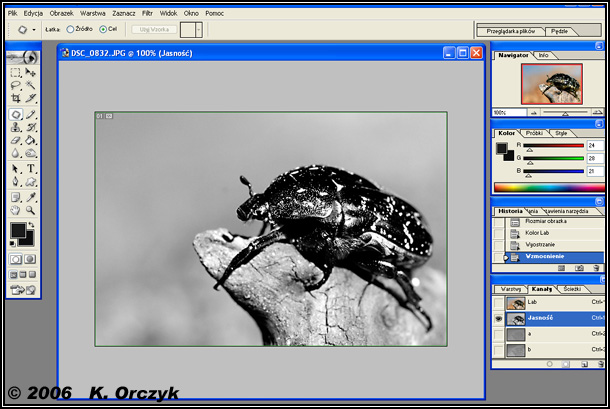Select the Rectangular Marquee tool
This screenshot has height=409, width=610.
(16, 72)
